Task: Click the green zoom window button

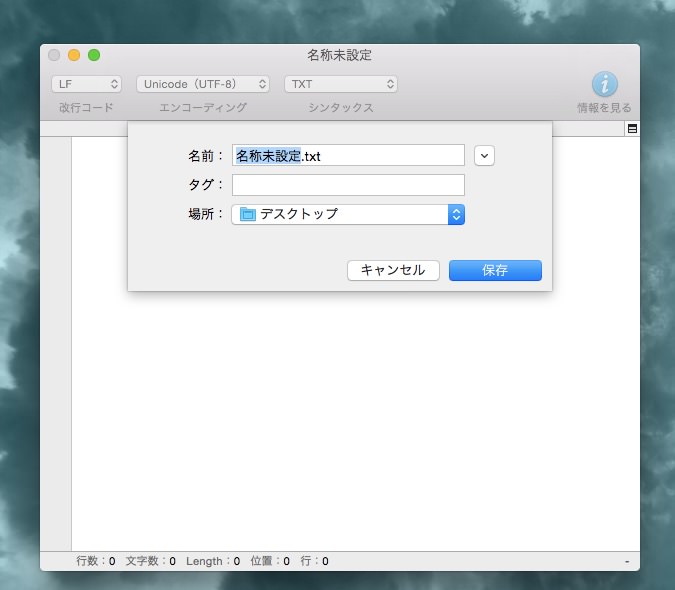Action: coord(94,55)
